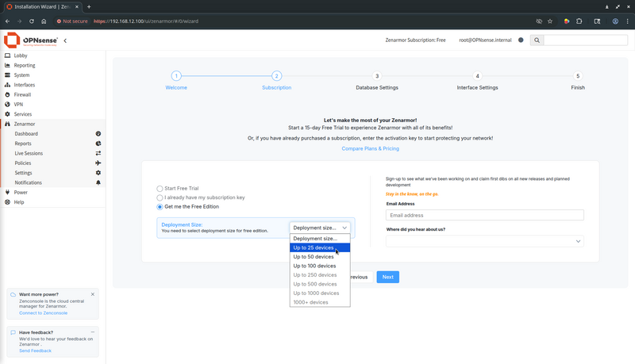Click the root@OPNsense.internal user label
Viewport: 635px width, 364px height.
[x=485, y=40]
